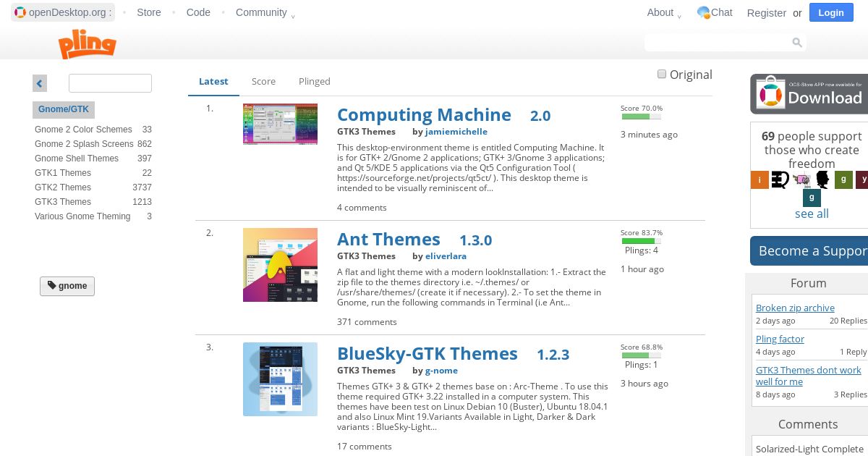The width and height of the screenshot is (868, 456).
Task: Expand the About dropdown menu
Action: coord(664,12)
